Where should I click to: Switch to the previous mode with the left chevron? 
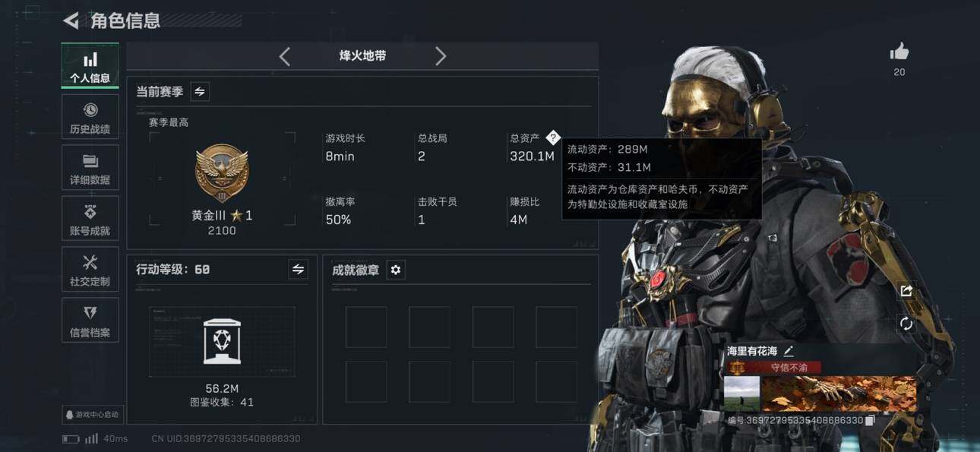point(285,55)
